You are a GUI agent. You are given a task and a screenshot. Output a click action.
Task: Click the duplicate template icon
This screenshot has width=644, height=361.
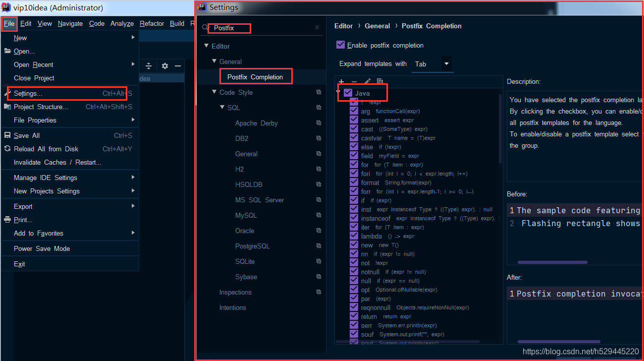pyautogui.click(x=380, y=81)
